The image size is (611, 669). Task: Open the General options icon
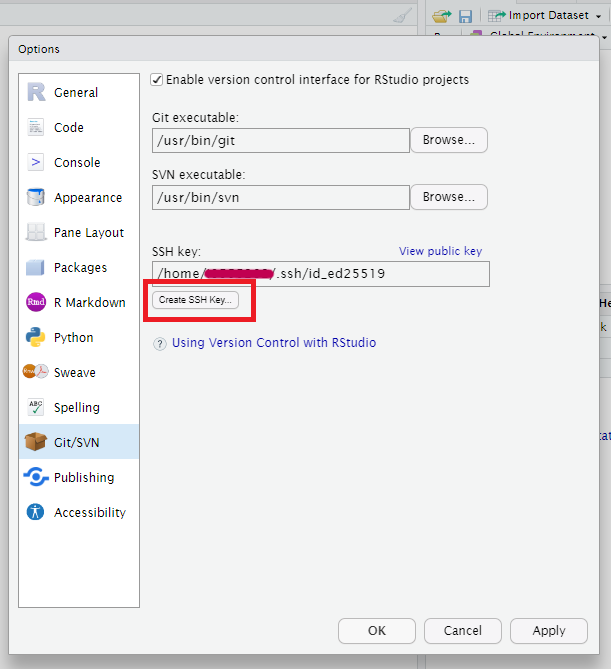[36, 92]
